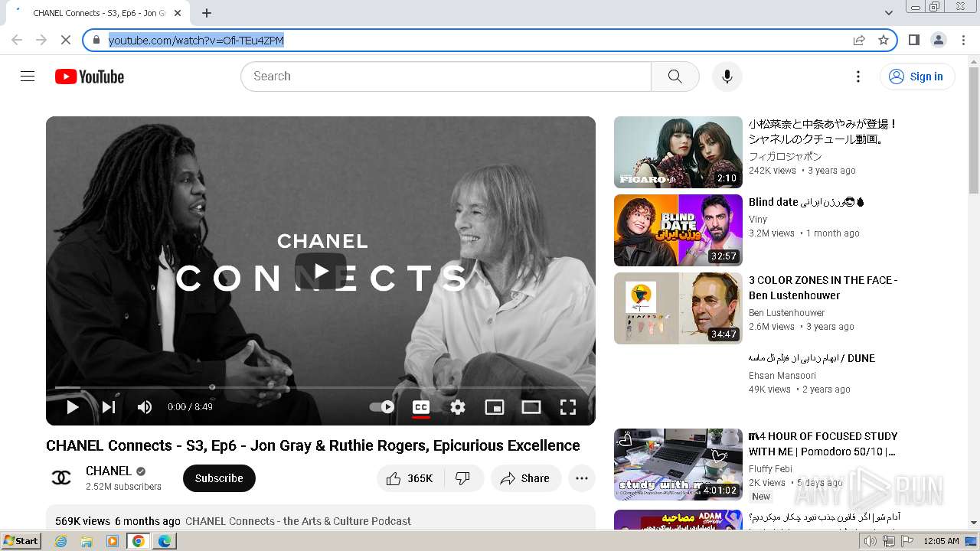Open the browser side panel

913,40
